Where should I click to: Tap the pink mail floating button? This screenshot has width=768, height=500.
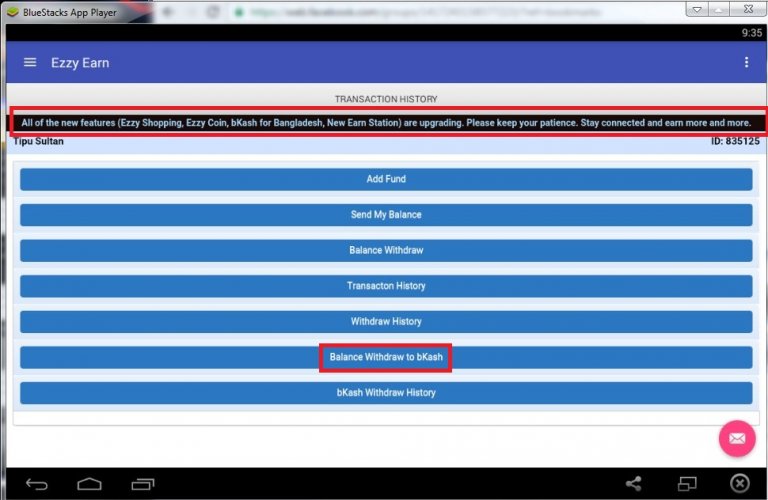(x=736, y=438)
